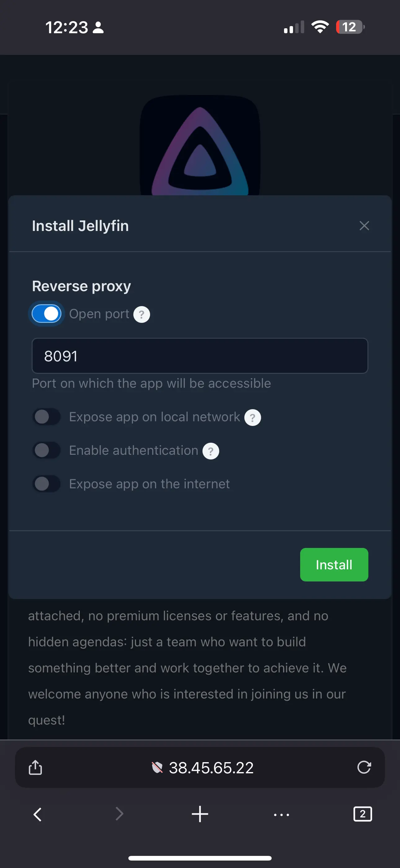The width and height of the screenshot is (400, 868).
Task: Open new tab with plus icon
Action: coord(200,814)
